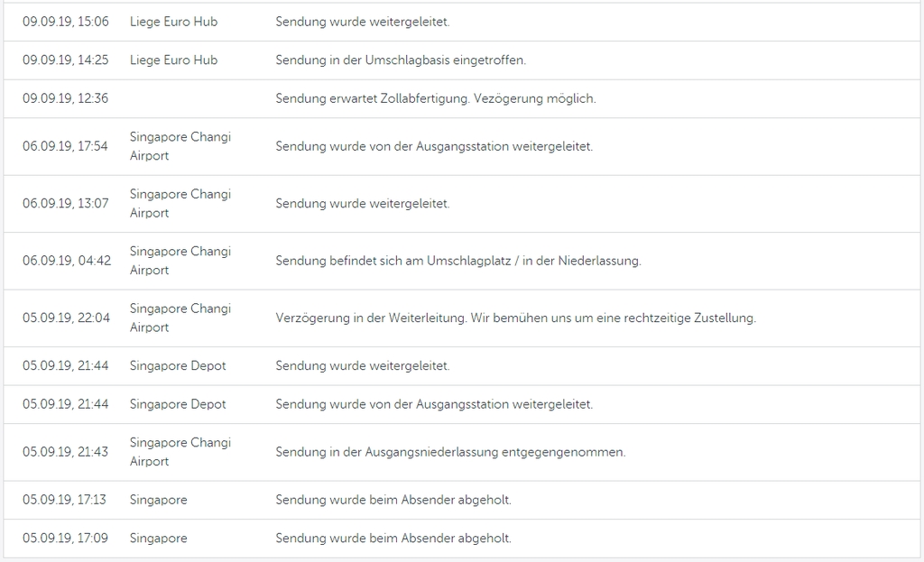This screenshot has height=562, width=924.
Task: Select the status text in the 06.09.19, 17:54 row
Action: (x=434, y=146)
